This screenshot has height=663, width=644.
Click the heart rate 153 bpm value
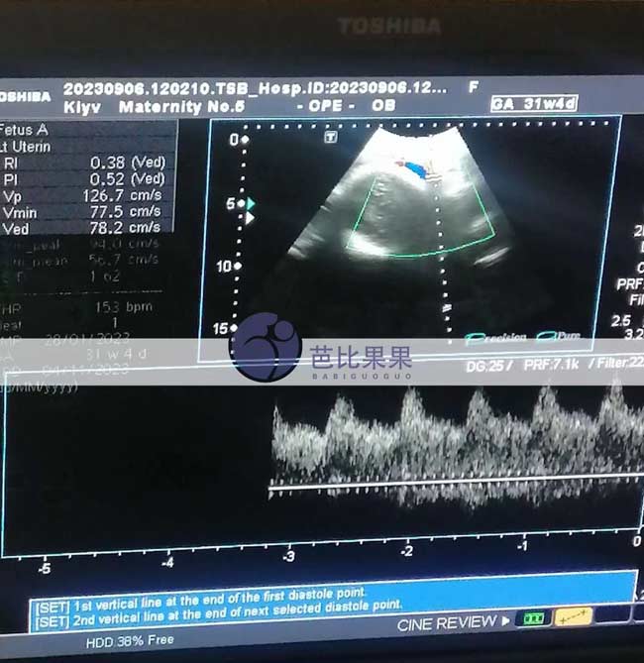click(124, 307)
